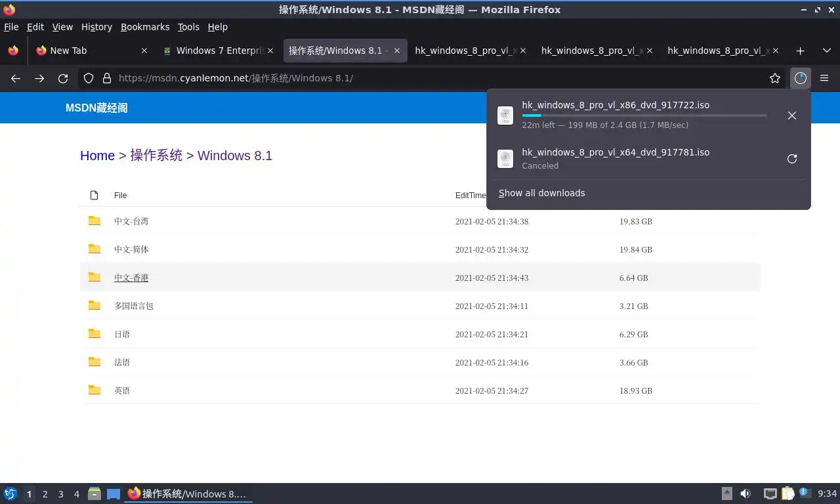Open the File menu
Image resolution: width=840 pixels, height=504 pixels.
click(11, 27)
